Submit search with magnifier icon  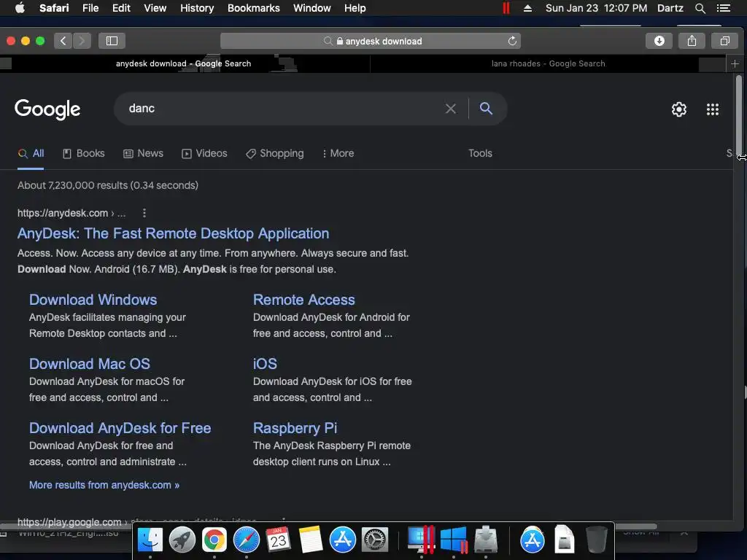click(486, 109)
